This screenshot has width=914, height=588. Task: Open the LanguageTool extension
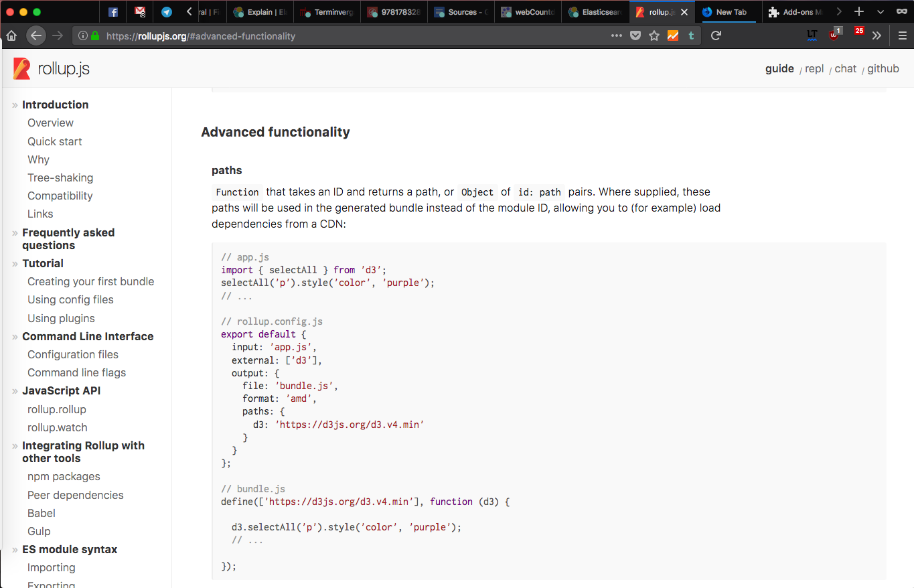pyautogui.click(x=812, y=35)
